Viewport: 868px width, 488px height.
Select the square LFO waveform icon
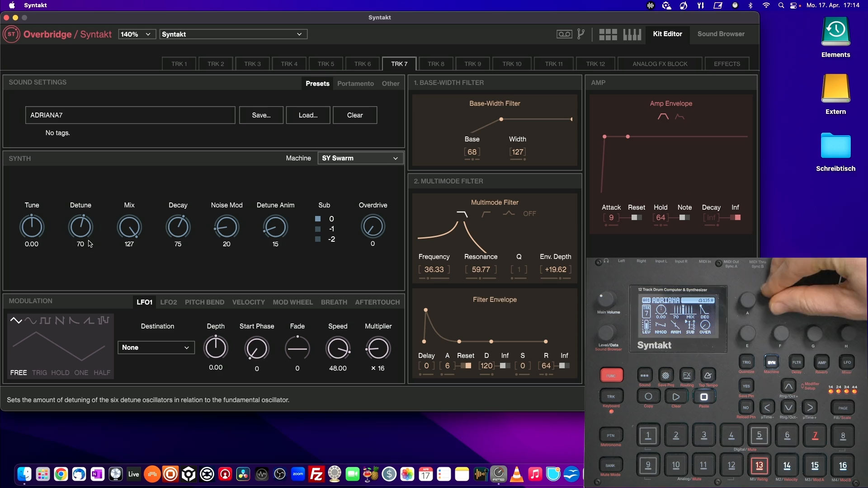pyautogui.click(x=45, y=320)
